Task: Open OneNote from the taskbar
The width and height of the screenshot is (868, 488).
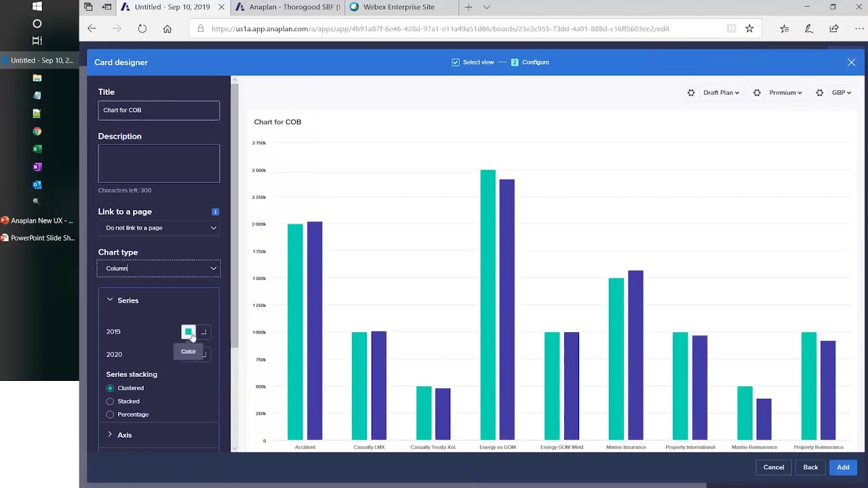Action: 37,167
